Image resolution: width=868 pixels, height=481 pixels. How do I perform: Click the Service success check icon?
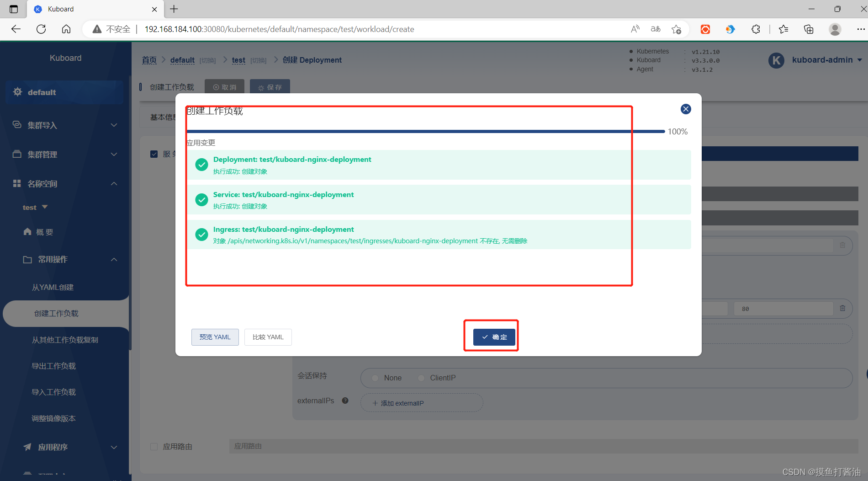click(x=201, y=199)
